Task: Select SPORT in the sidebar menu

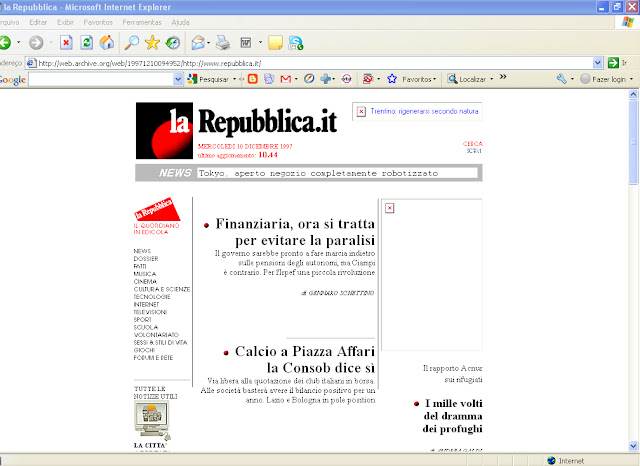Action: (x=142, y=320)
